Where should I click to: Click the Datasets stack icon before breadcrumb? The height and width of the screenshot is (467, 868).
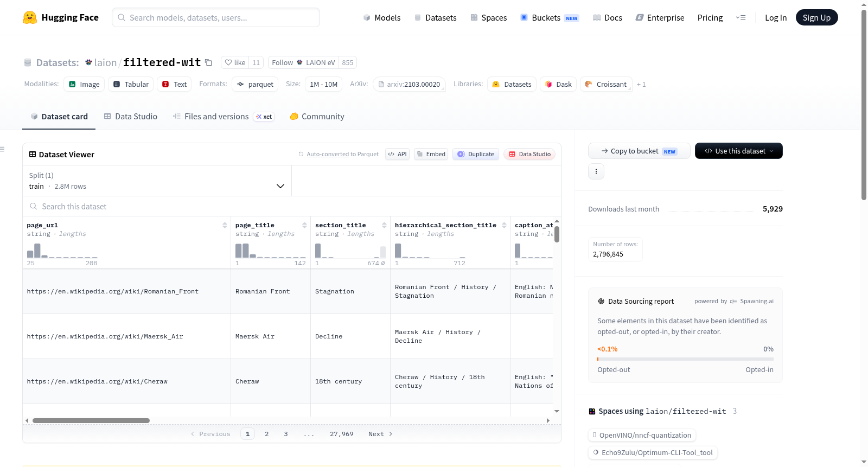point(28,62)
